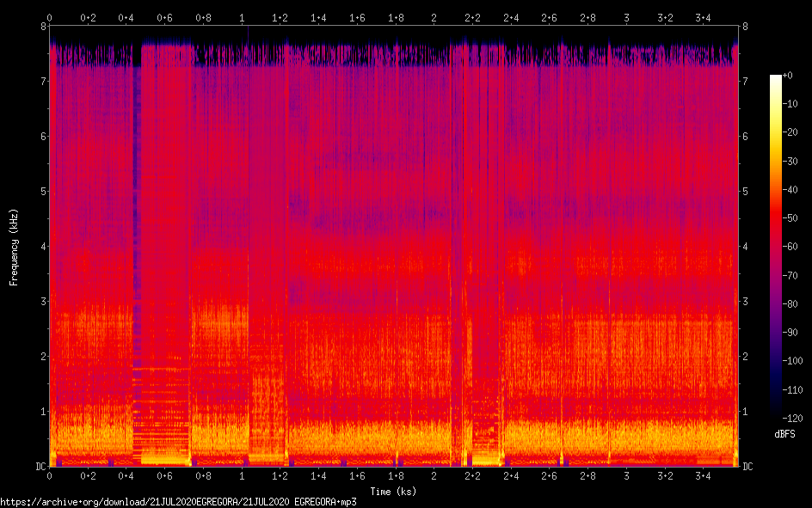Click the '1·8' tick on top time axis
The image size is (812, 508).
coord(396,18)
